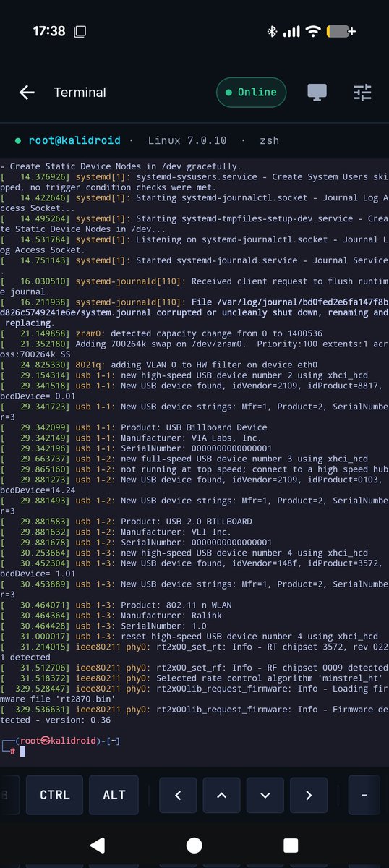Image resolution: width=389 pixels, height=868 pixels.
Task: Tap the 'Received client request to flush' line
Action: [x=194, y=286]
